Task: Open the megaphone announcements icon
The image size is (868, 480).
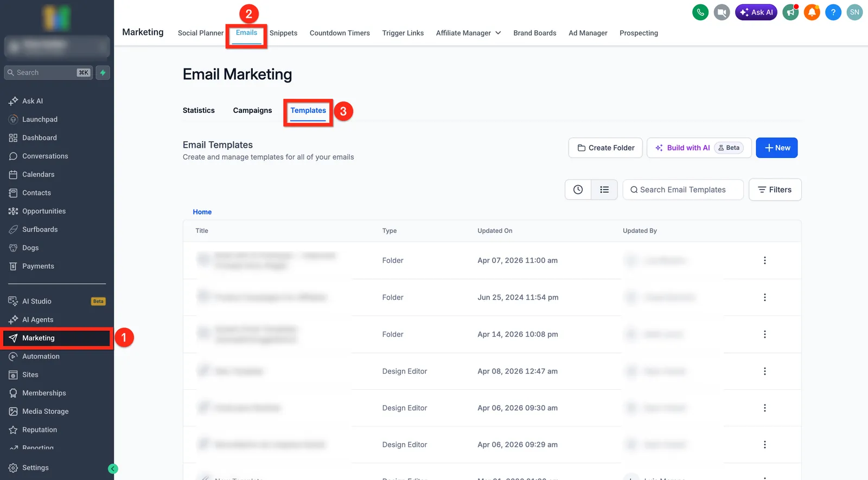Action: 791,12
